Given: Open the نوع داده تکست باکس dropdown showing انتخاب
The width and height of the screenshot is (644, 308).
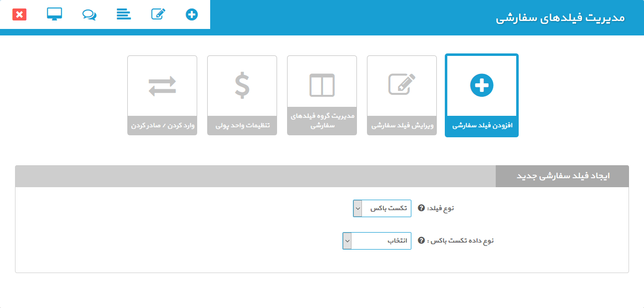Looking at the screenshot, I should point(376,241).
